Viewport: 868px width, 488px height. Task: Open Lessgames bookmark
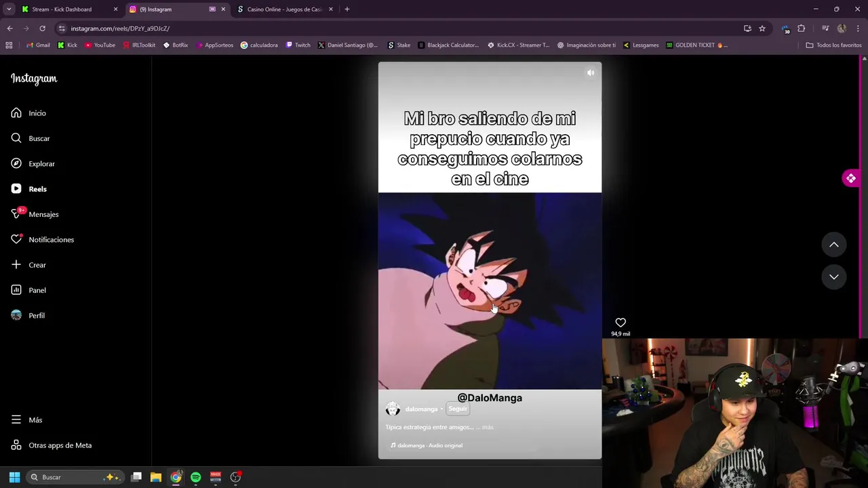[640, 45]
